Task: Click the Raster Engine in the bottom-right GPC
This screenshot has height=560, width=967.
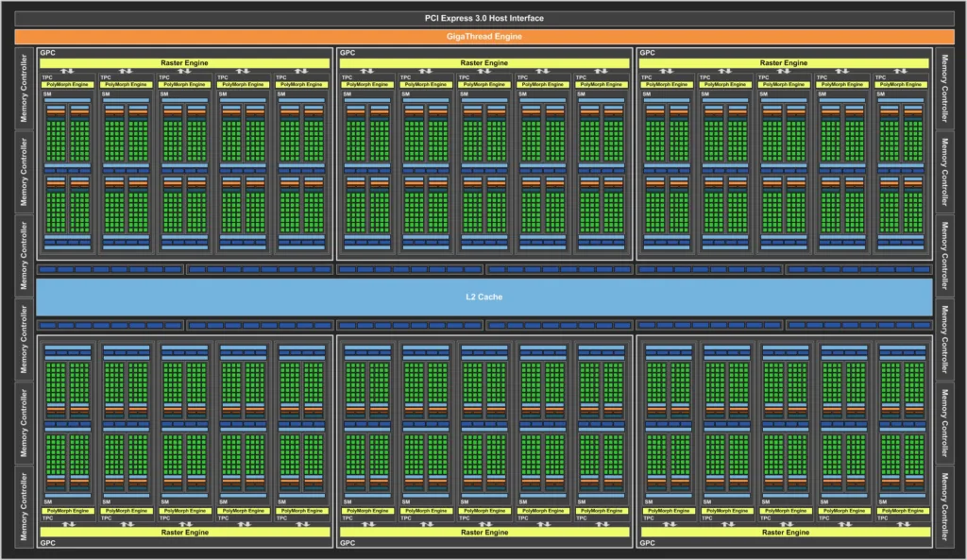Action: (784, 532)
